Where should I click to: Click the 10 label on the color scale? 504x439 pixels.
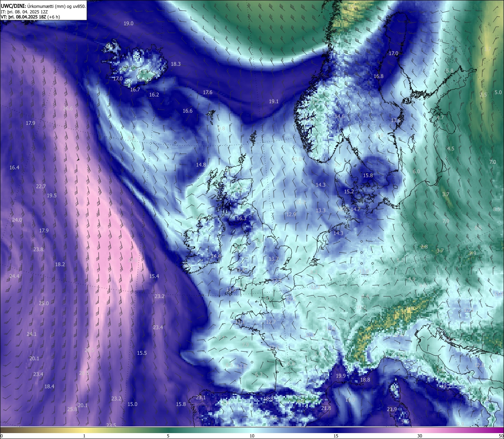tap(252, 436)
